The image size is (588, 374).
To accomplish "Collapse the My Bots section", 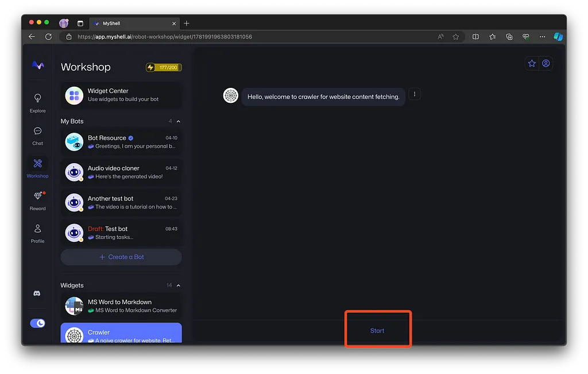I will (179, 122).
